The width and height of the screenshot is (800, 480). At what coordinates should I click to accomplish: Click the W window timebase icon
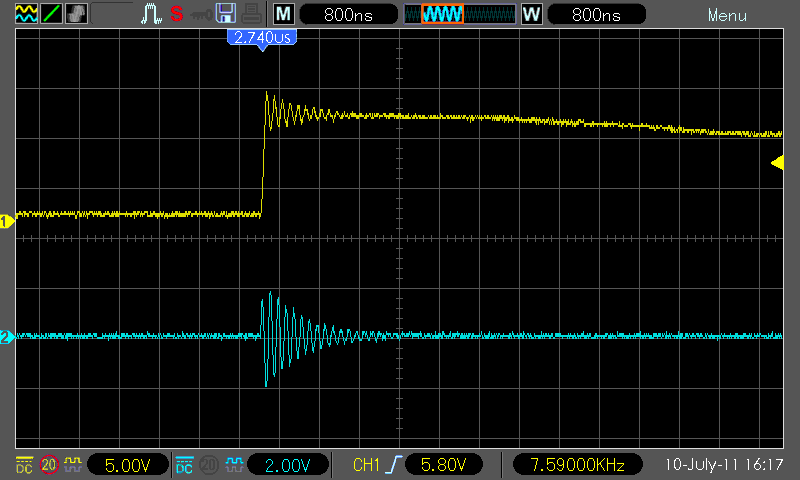coord(532,14)
